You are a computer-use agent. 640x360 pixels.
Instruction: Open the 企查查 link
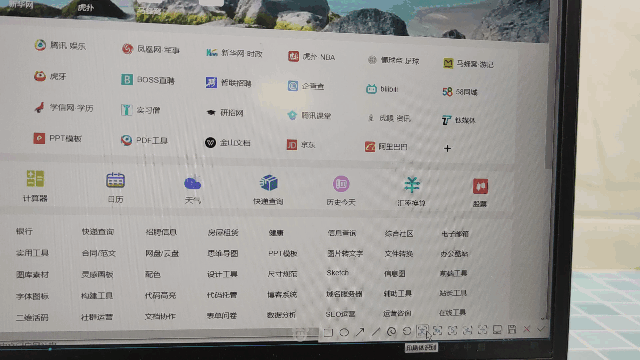pyautogui.click(x=306, y=86)
